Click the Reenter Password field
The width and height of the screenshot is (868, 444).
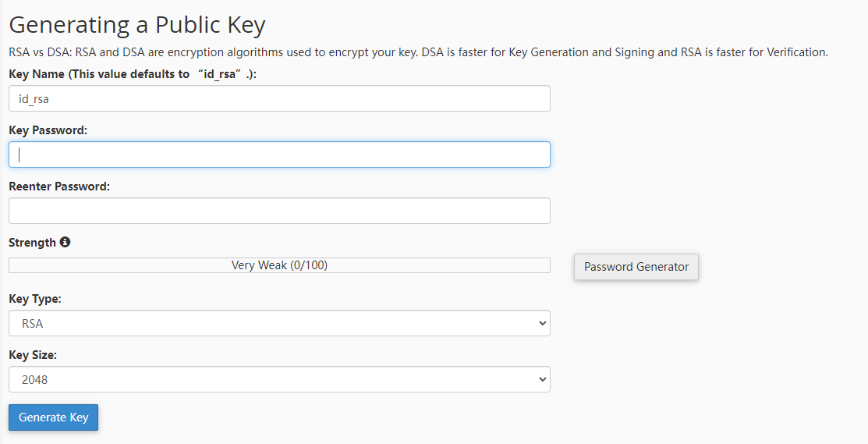pos(279,211)
